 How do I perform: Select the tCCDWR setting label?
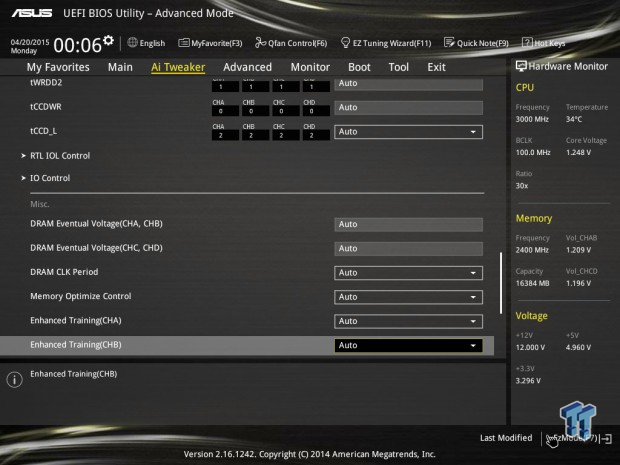point(46,107)
